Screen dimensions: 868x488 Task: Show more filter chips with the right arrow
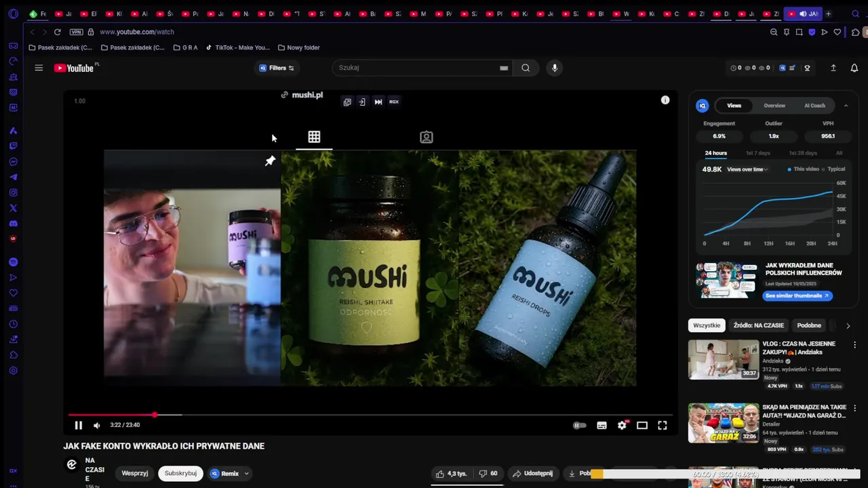pos(848,325)
